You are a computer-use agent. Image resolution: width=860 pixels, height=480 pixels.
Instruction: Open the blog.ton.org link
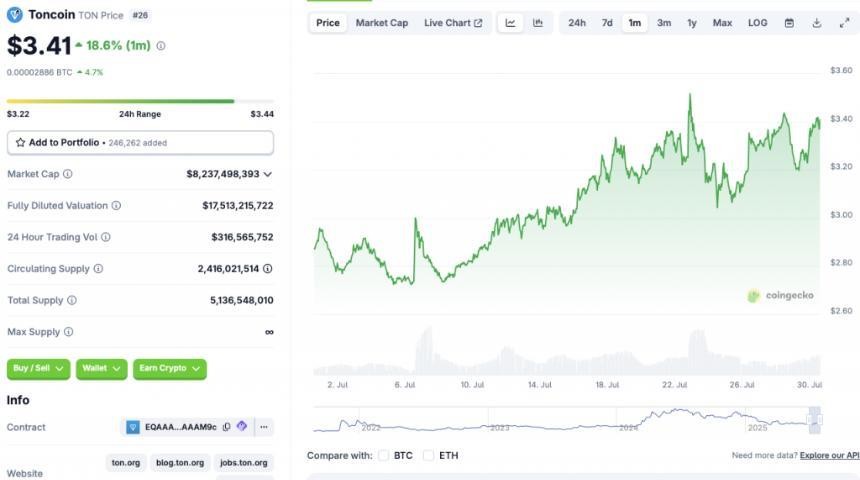tap(180, 463)
